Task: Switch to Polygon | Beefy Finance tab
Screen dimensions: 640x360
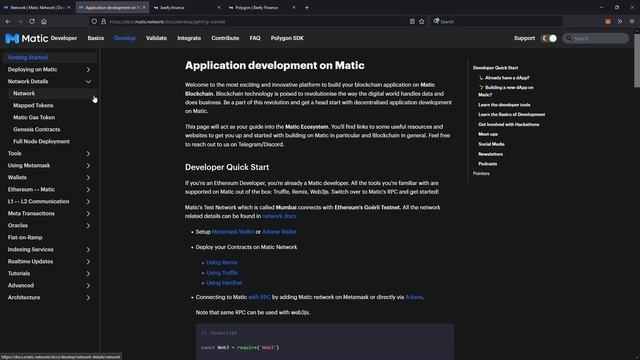Action: pyautogui.click(x=261, y=7)
